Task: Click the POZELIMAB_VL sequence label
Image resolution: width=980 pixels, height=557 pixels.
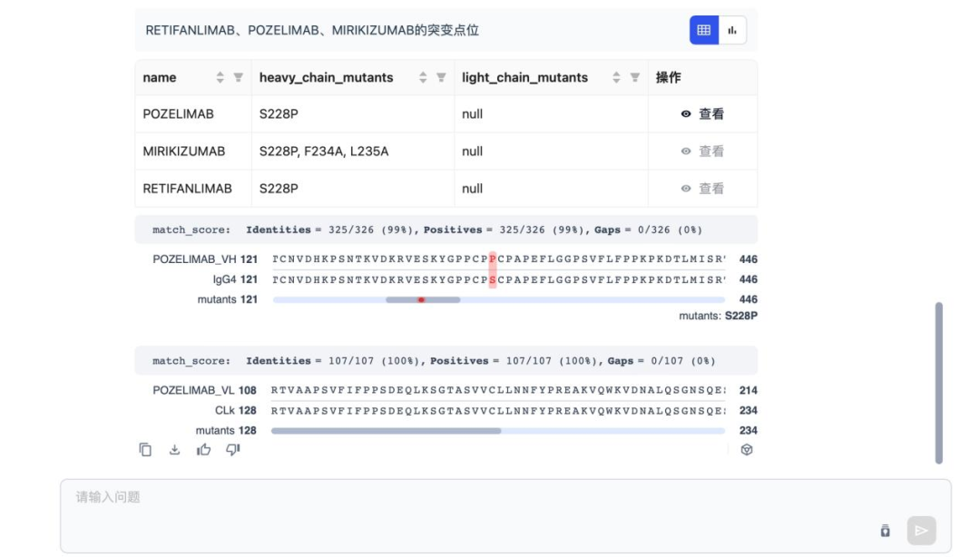Action: pos(193,391)
